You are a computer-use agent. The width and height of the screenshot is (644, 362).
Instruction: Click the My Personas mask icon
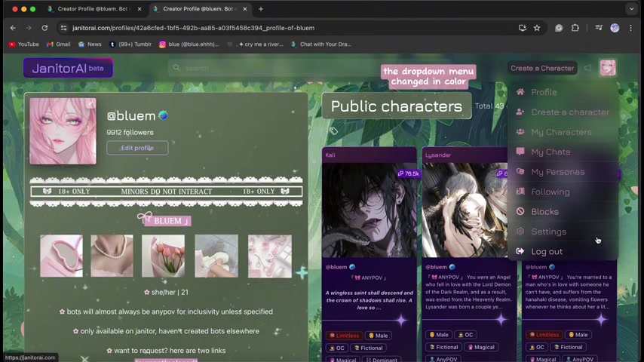coord(520,172)
